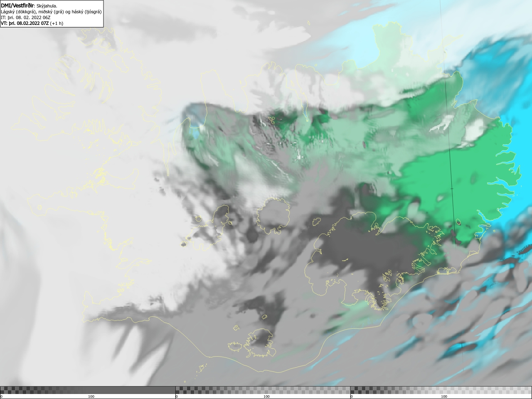Click the '(+1 h)' forecast offset text

tap(57, 23)
